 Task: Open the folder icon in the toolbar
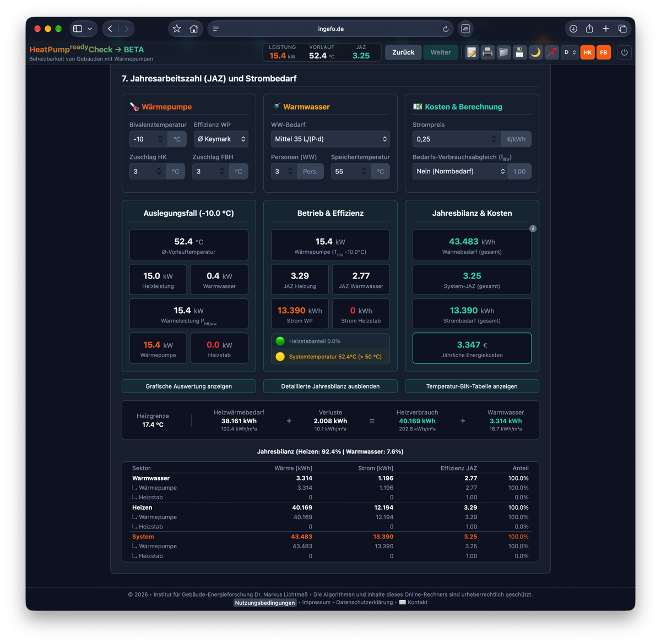tap(503, 52)
